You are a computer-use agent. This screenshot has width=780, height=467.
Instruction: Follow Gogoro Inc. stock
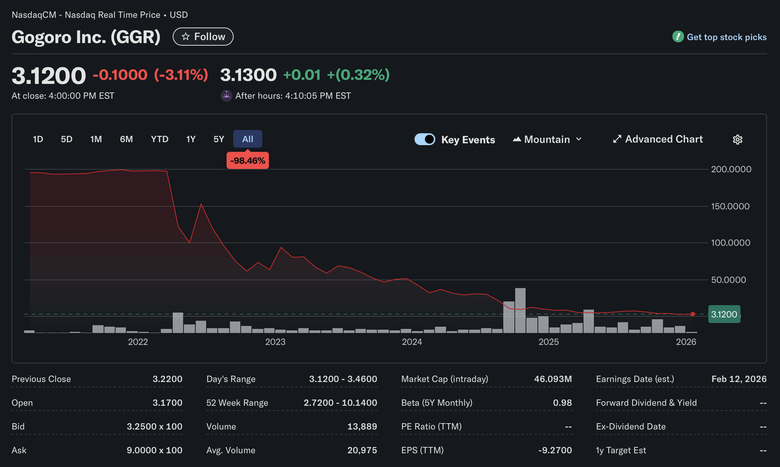[203, 37]
